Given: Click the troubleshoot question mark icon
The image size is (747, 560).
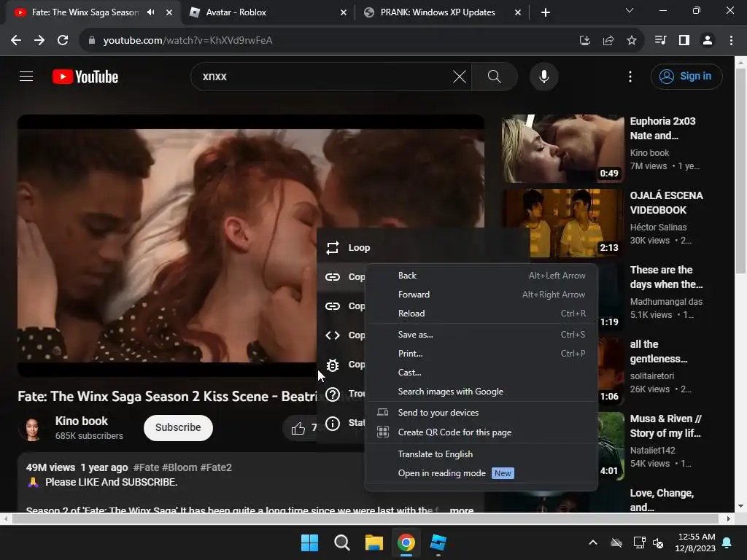Looking at the screenshot, I should [333, 394].
